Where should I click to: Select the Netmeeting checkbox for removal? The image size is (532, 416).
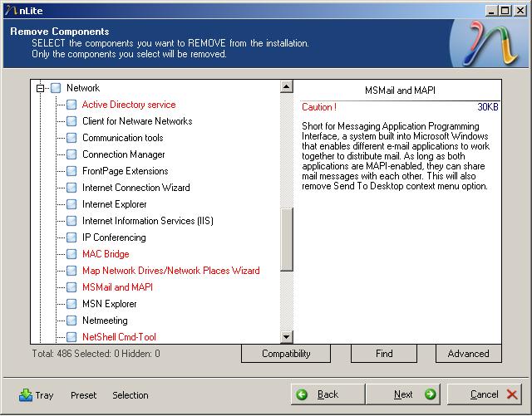(71, 321)
